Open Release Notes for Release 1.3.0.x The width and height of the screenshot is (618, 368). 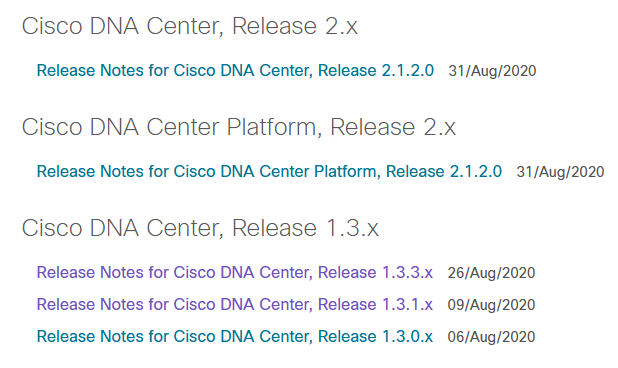(235, 336)
